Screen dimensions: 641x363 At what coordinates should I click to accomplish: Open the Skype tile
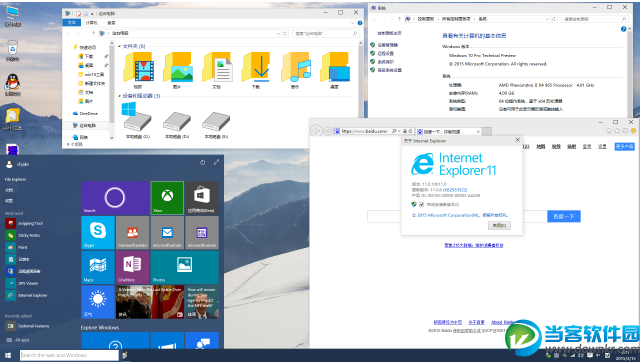98,233
